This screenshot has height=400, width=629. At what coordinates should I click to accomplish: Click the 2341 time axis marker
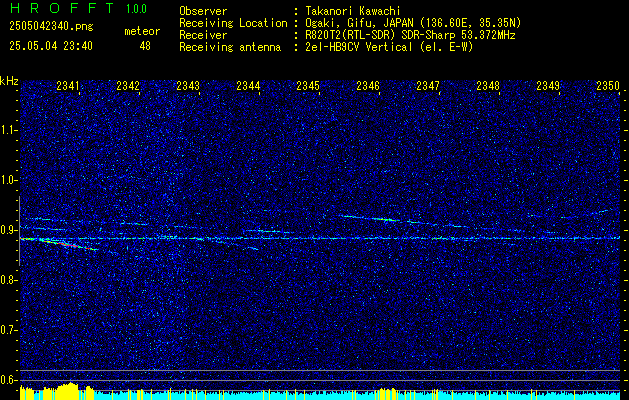pos(68,86)
